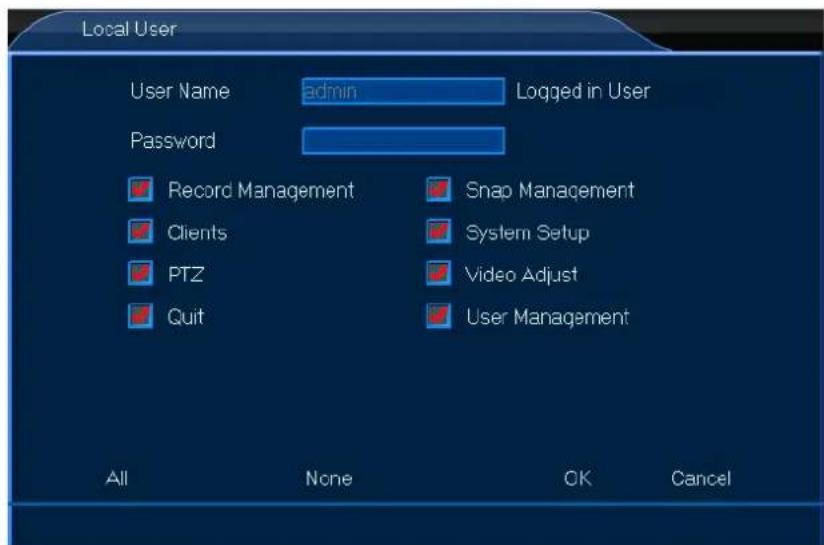Cancel the Local User dialog

[700, 479]
